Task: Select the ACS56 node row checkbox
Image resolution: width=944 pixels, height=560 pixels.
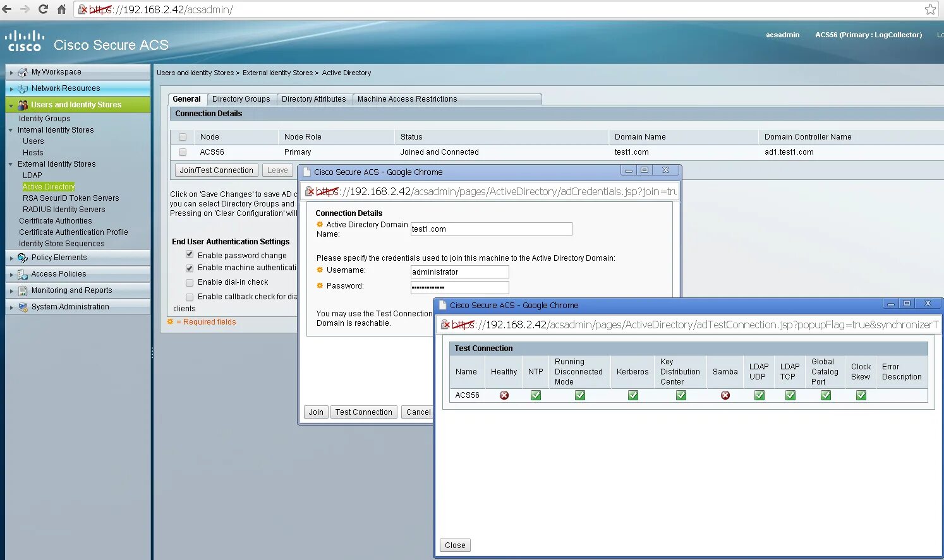Action: (183, 152)
